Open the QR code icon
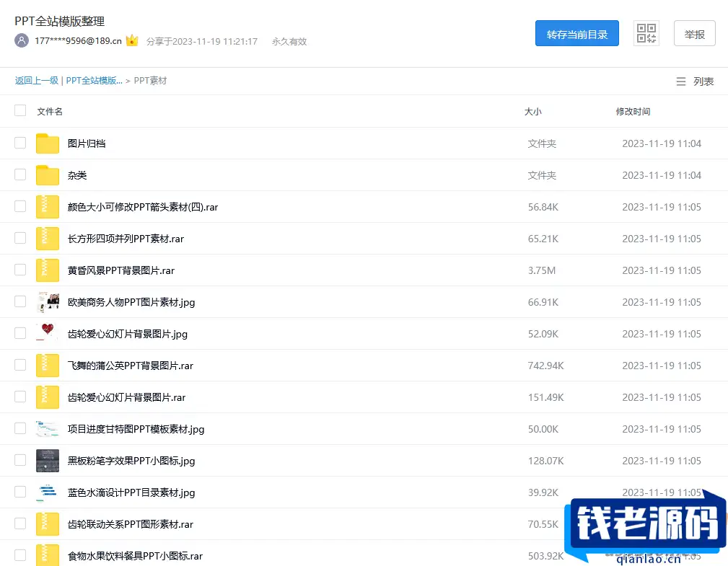The height and width of the screenshot is (566, 728). pyautogui.click(x=646, y=33)
